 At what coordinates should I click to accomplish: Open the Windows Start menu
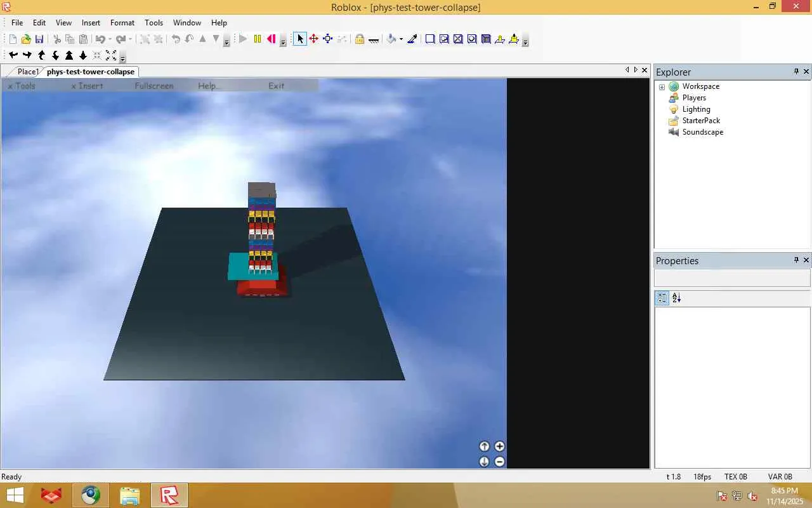coord(15,495)
